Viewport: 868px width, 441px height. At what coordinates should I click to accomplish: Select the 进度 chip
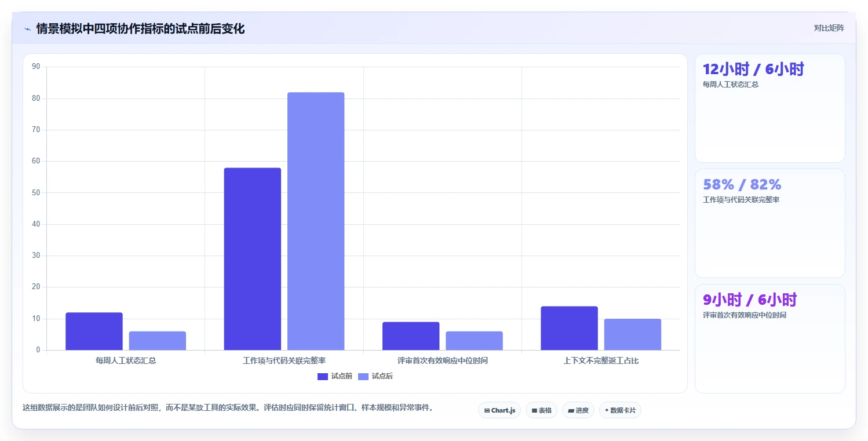coord(578,410)
